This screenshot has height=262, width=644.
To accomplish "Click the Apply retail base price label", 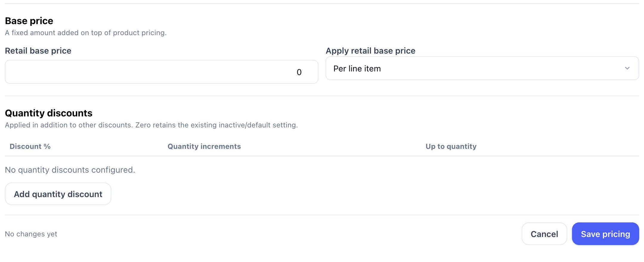I will tap(371, 51).
